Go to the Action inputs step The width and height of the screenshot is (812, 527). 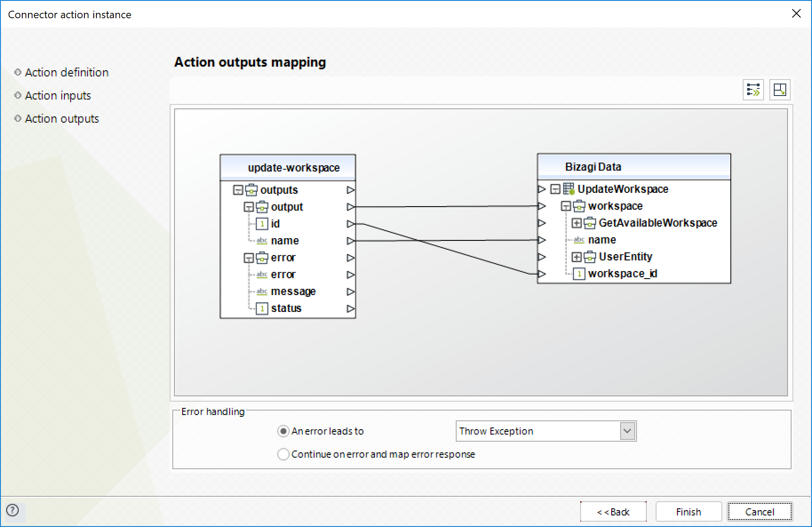tap(58, 96)
